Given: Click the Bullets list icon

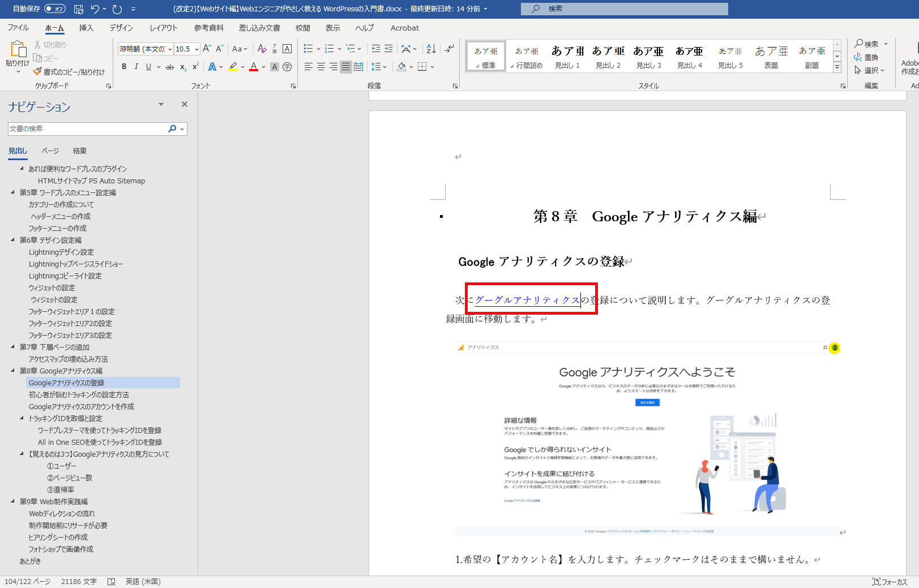Looking at the screenshot, I should click(x=308, y=49).
